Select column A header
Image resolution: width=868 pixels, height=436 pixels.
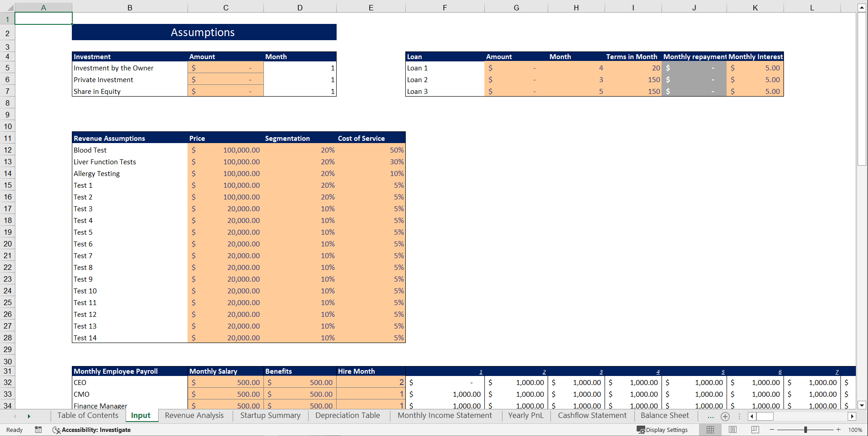coord(43,8)
